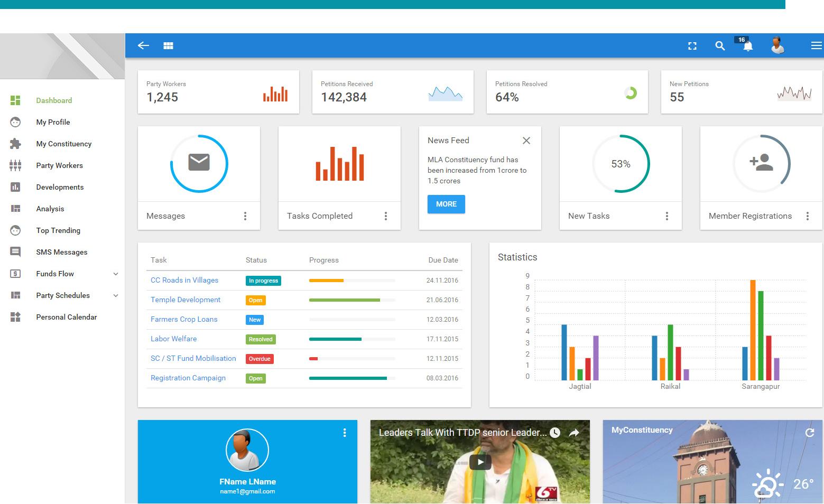Screen dimensions: 824x504
Task: Play the Leaders Talk video
Action: [x=480, y=462]
